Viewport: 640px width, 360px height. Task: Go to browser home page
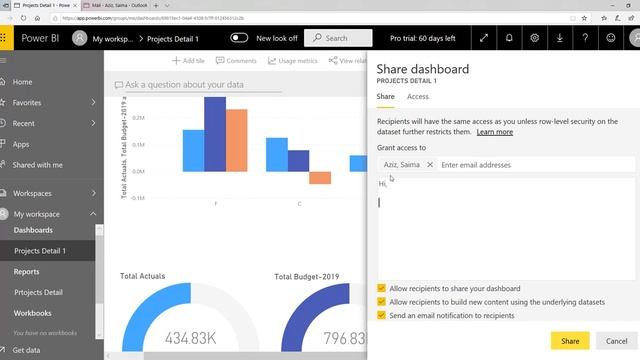[x=37, y=18]
